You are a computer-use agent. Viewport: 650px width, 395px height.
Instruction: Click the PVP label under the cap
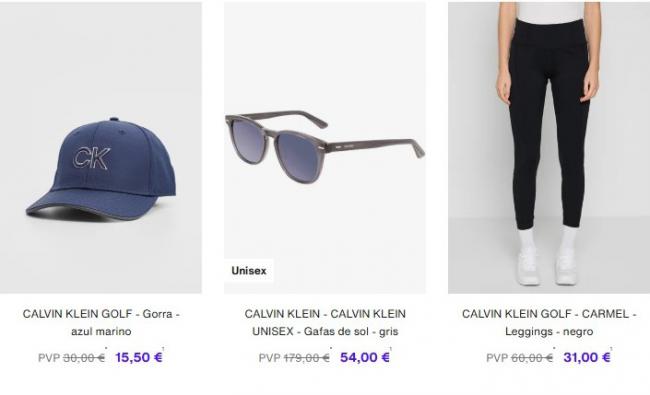click(49, 358)
